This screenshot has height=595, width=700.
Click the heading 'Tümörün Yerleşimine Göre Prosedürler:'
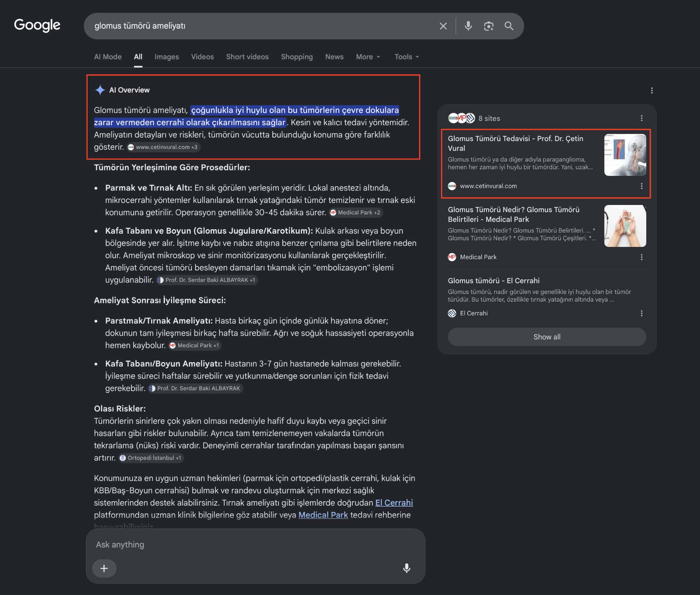[x=172, y=167]
